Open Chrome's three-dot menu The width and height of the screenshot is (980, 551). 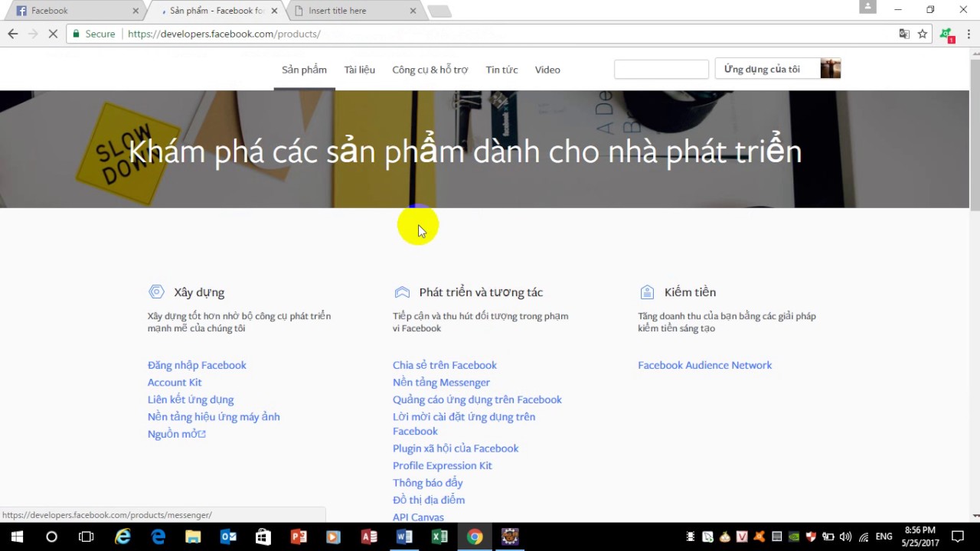click(x=969, y=34)
